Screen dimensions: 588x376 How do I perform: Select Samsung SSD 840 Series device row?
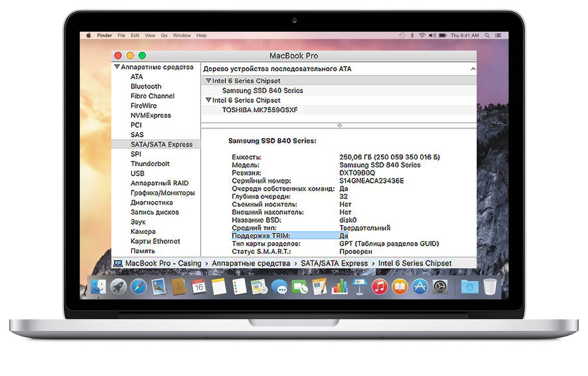(x=339, y=90)
